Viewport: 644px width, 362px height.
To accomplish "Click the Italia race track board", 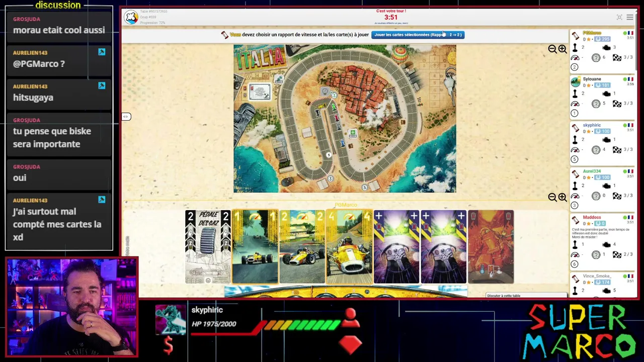I will click(345, 119).
